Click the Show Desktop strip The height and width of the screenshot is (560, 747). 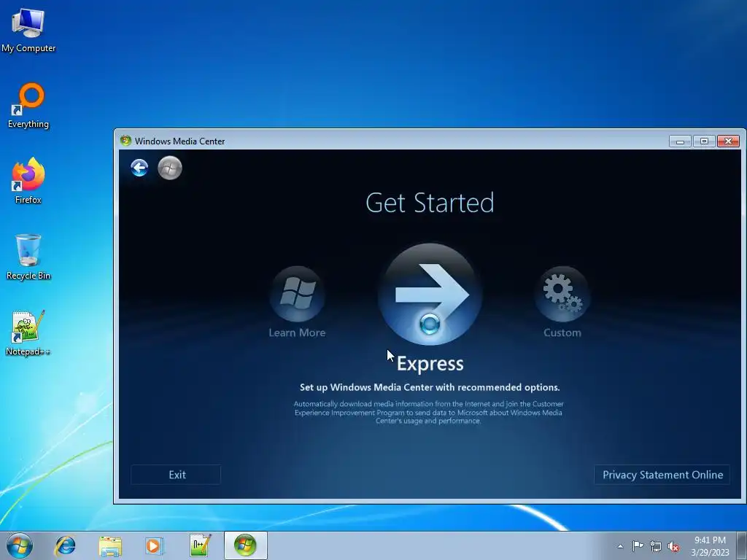[742, 545]
